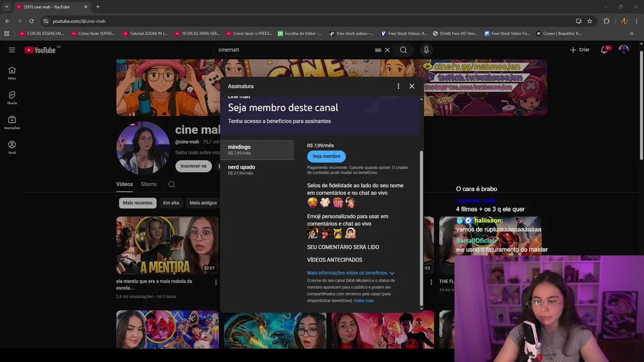Switch to the Vídeos tab

coord(124,184)
